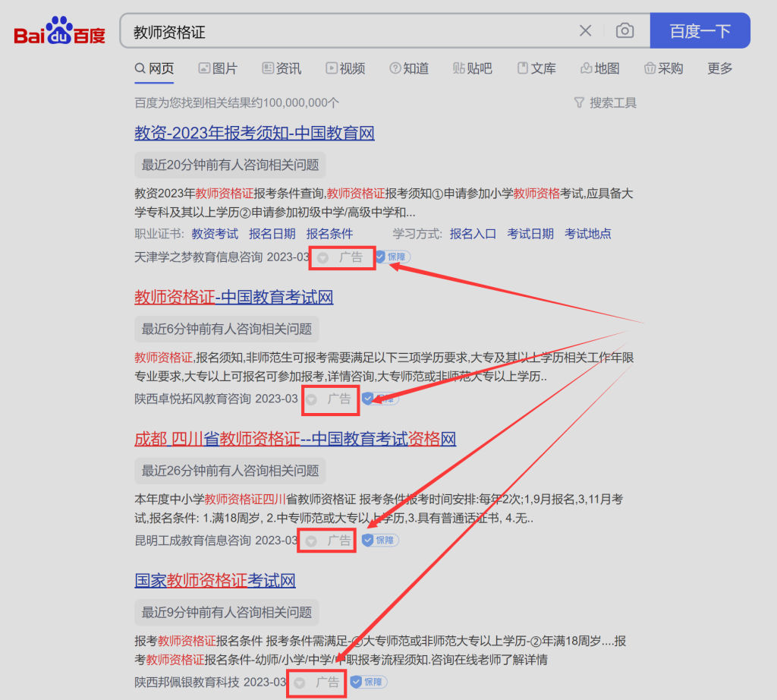
Task: Click 保障 badge of 天津学之梦 result
Action: [393, 257]
